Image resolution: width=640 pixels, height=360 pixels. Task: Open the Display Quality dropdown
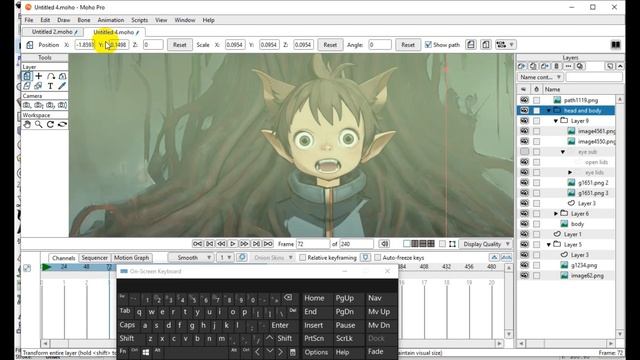(486, 244)
